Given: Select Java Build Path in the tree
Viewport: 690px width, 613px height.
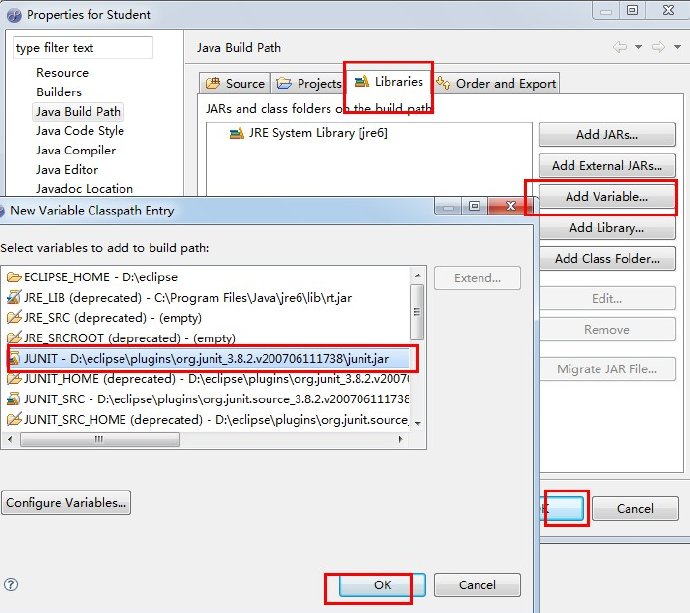Looking at the screenshot, I should click(78, 112).
